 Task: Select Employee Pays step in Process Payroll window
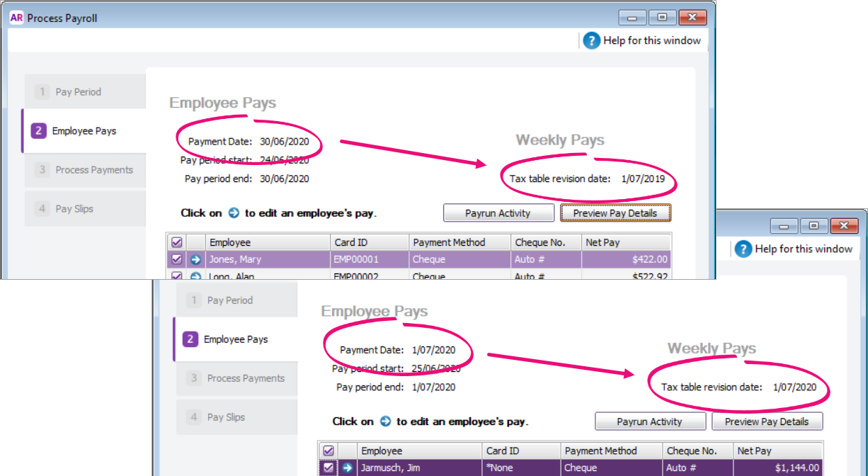tap(84, 131)
